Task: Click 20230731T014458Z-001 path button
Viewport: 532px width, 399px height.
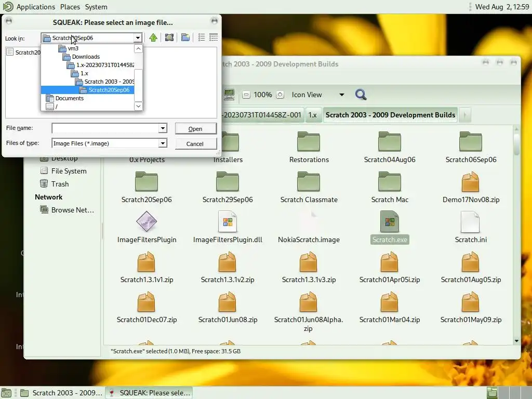Action: click(x=262, y=115)
